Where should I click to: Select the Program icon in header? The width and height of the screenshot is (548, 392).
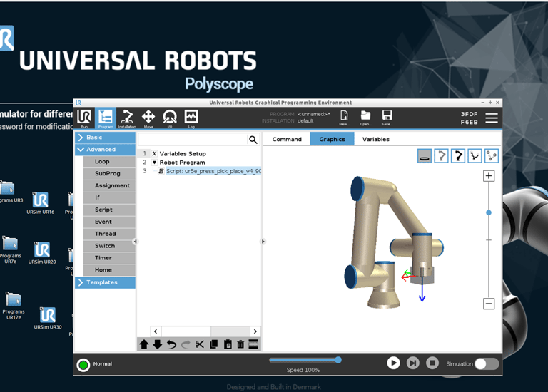tap(105, 118)
